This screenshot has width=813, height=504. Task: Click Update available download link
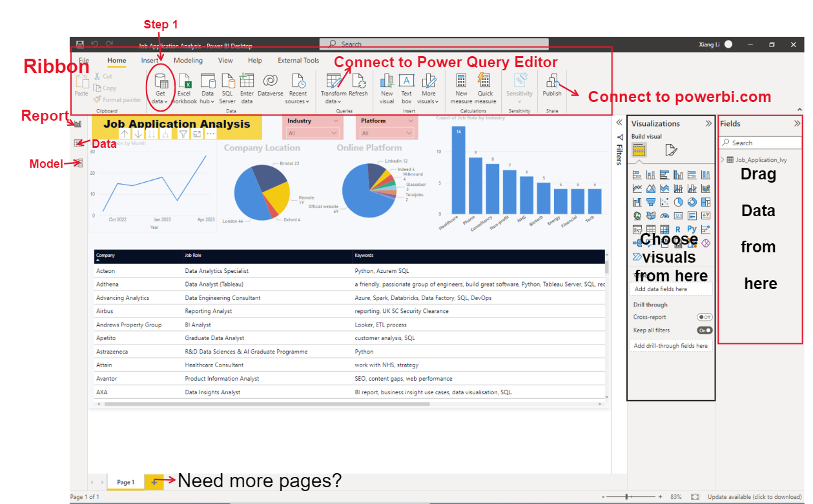tap(754, 497)
